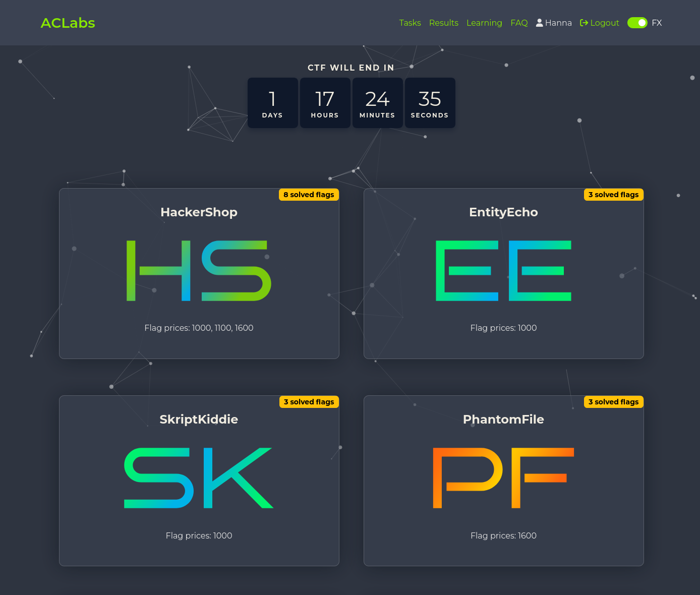Click the HS gradient logo icon
Viewport: 700px width, 595px height.
click(199, 271)
